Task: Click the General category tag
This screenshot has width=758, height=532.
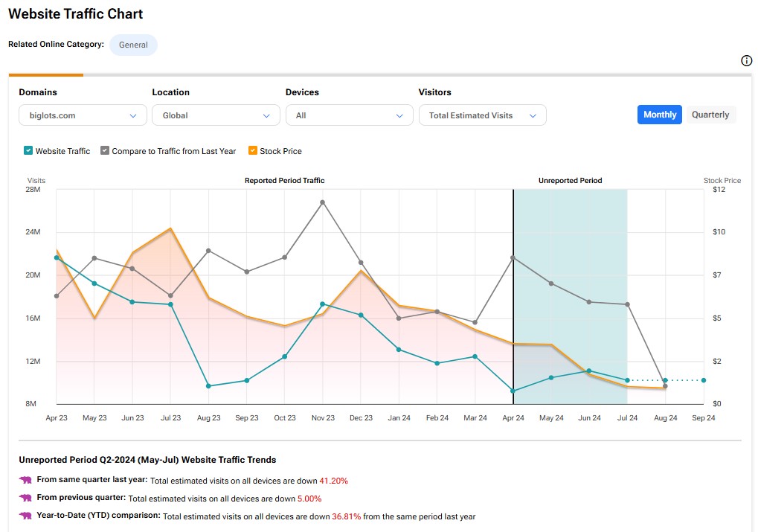Action: [133, 45]
